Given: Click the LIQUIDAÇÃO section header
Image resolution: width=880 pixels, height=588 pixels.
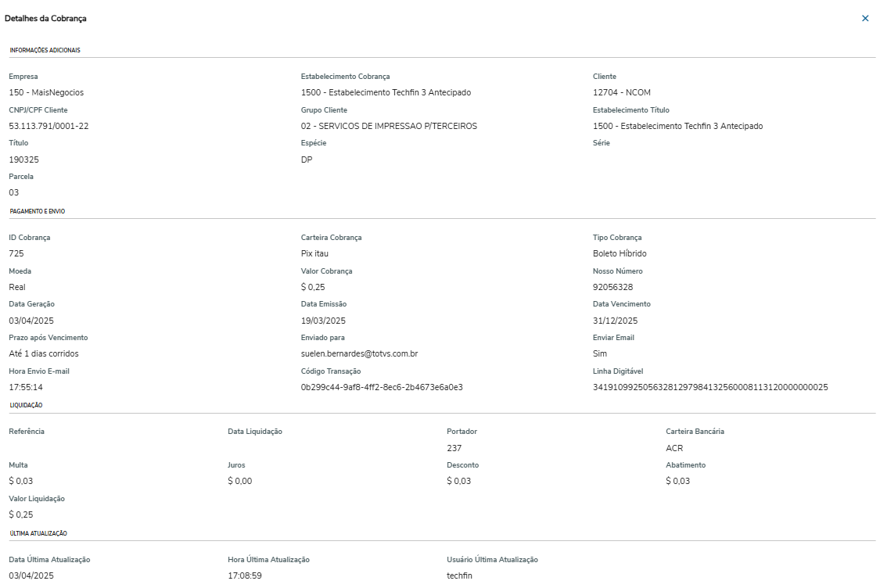Looking at the screenshot, I should (x=27, y=405).
